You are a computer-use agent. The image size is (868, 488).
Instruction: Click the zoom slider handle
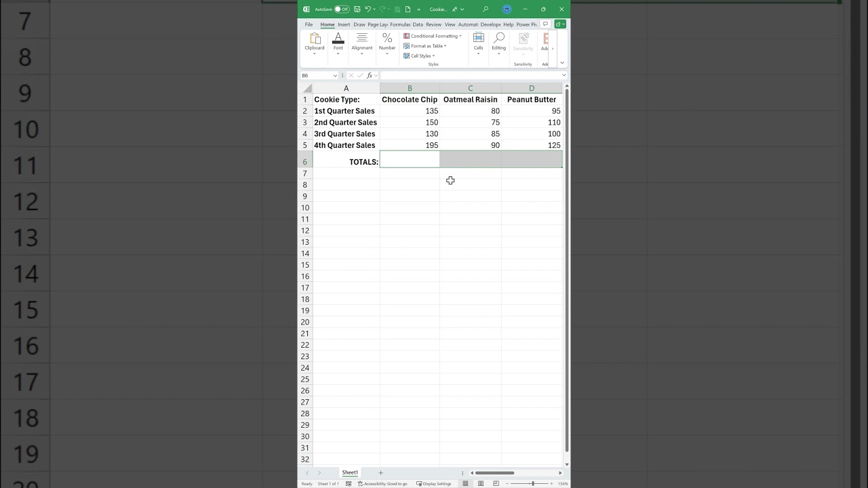533,483
